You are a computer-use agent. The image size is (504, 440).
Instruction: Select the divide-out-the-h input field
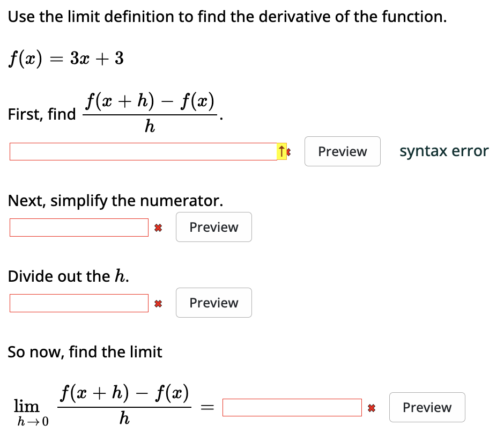(79, 303)
